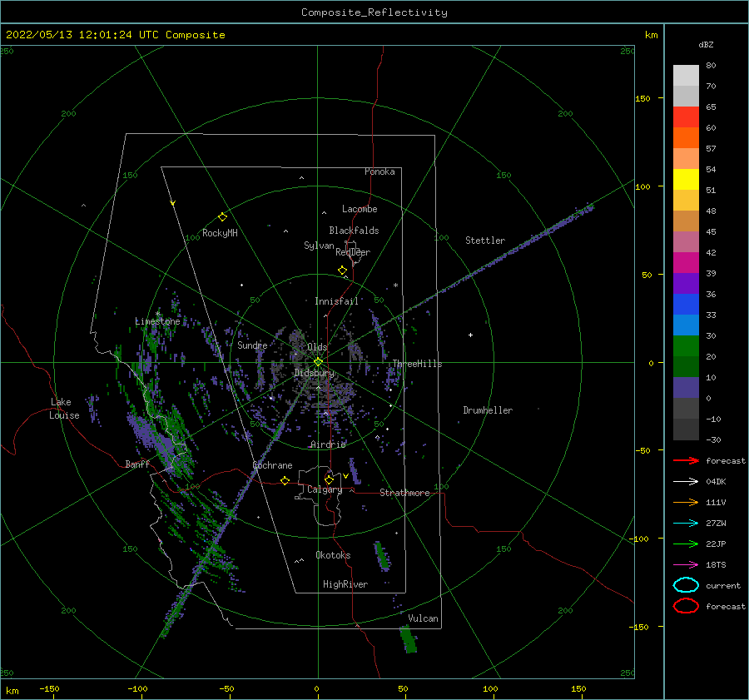Screen dimensions: 749x700
Task: Select the yellow 51-54 dBZ color swatch
Action: pos(686,179)
